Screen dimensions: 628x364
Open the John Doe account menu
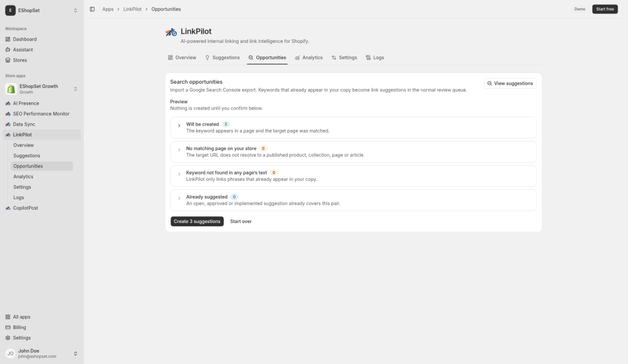pos(42,353)
